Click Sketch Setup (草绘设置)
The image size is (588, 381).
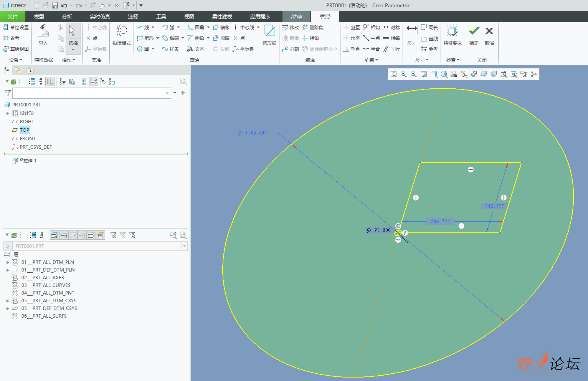click(x=16, y=27)
